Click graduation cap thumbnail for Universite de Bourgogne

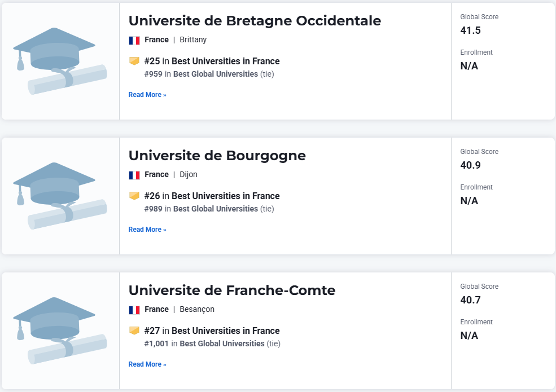tap(60, 196)
